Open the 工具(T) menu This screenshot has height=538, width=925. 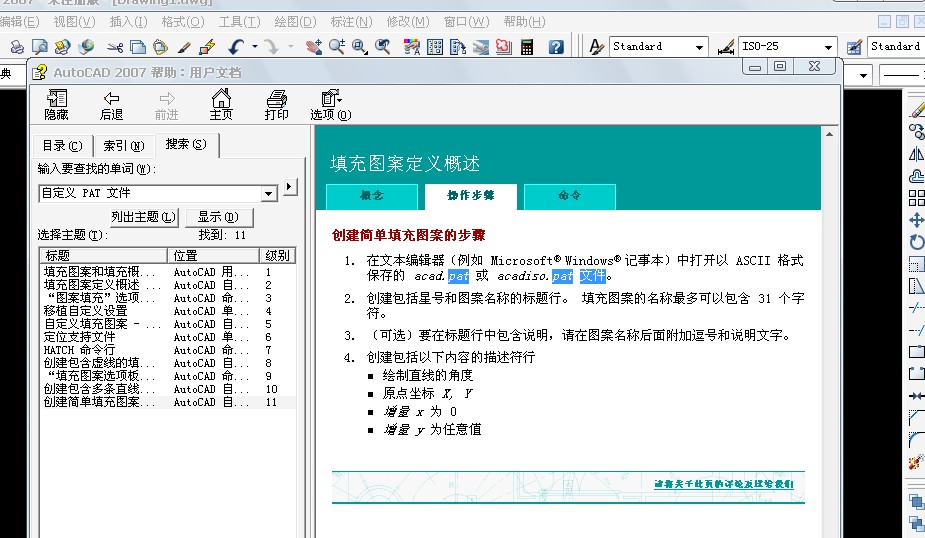[x=240, y=22]
